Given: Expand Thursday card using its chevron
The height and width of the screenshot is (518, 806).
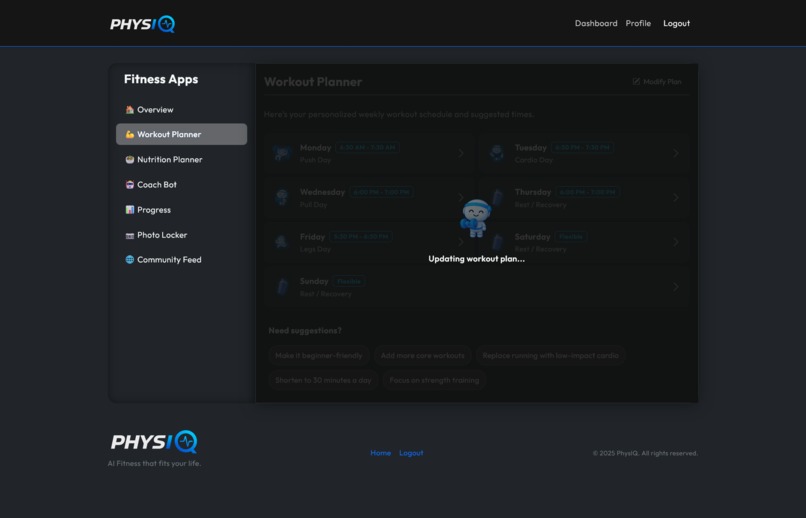Looking at the screenshot, I should point(675,197).
